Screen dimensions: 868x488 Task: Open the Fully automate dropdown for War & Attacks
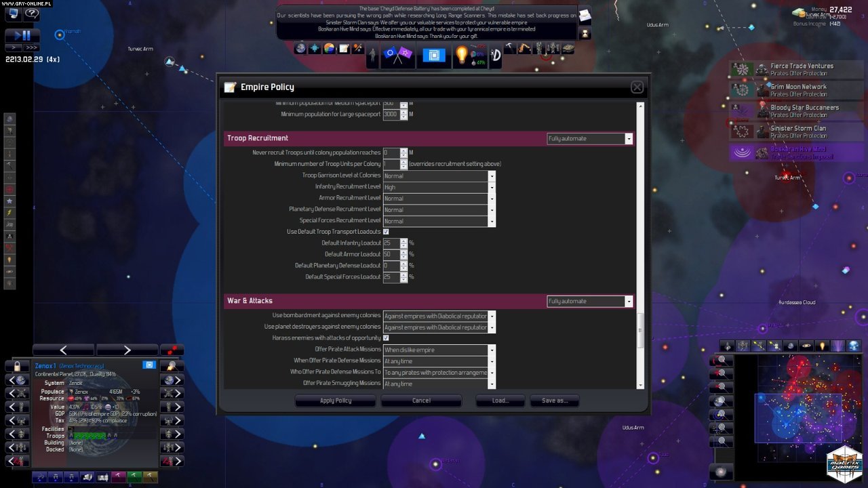628,301
